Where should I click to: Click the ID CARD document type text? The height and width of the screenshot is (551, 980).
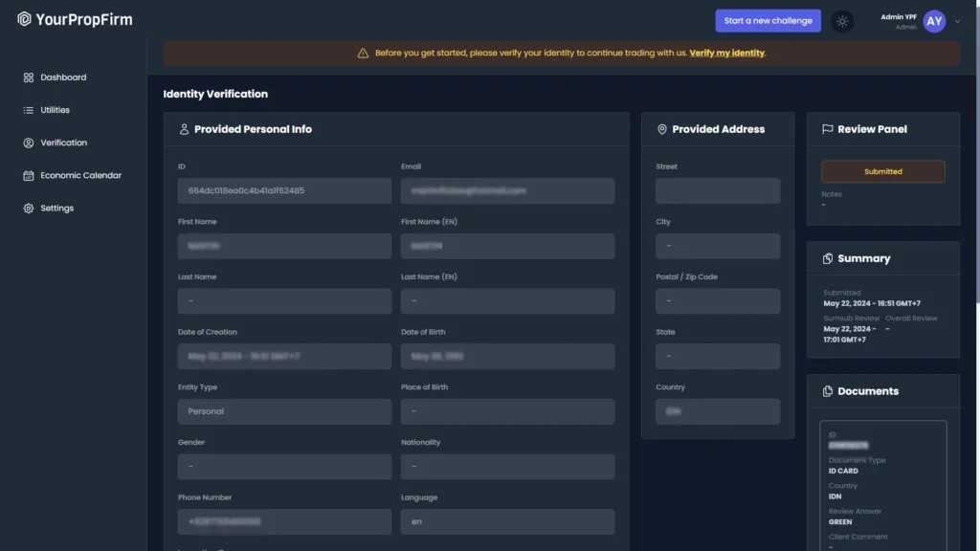[x=843, y=471]
